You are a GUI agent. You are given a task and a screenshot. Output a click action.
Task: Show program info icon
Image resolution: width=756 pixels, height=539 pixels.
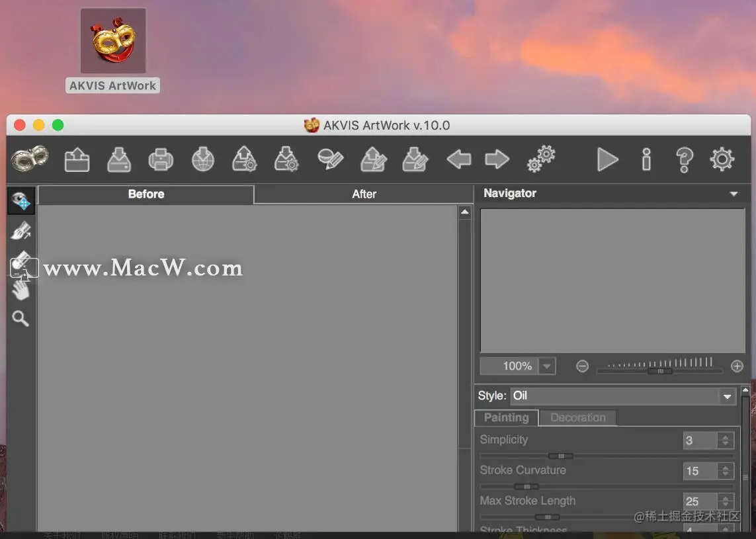[647, 159]
